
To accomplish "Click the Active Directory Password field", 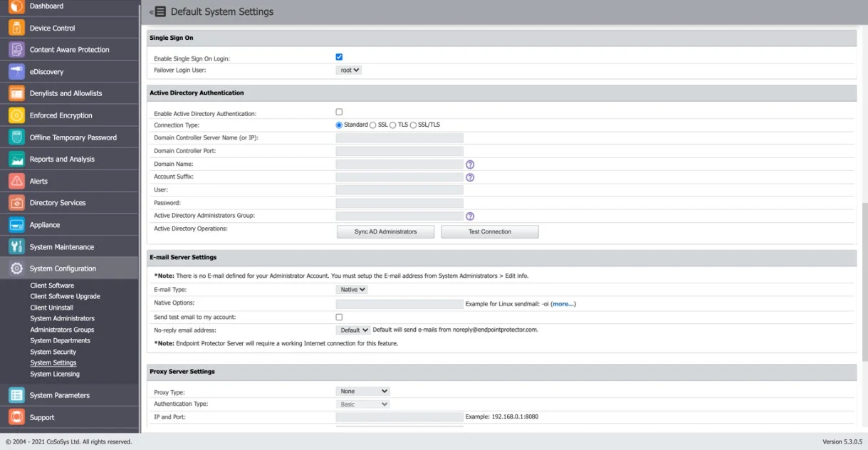I will point(399,203).
